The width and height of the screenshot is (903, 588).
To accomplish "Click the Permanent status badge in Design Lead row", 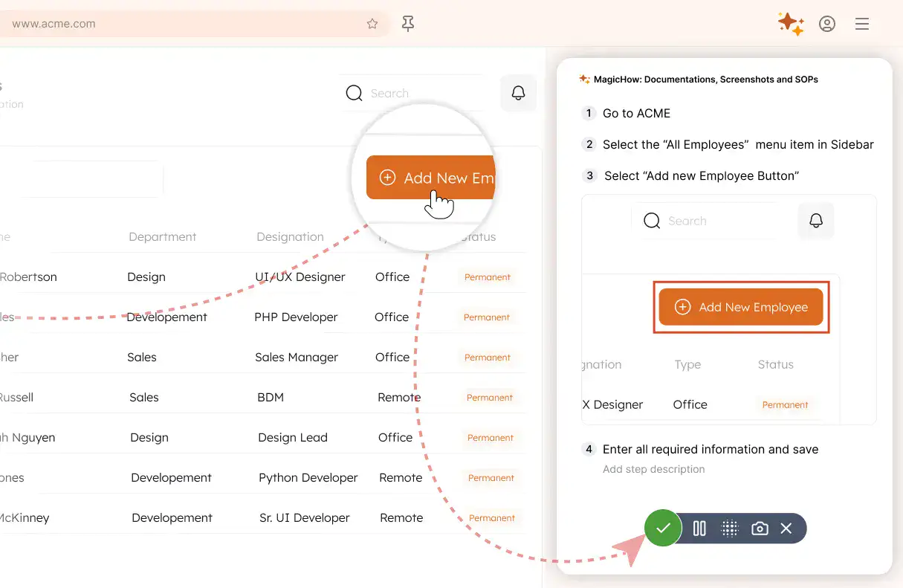I will [491, 438].
